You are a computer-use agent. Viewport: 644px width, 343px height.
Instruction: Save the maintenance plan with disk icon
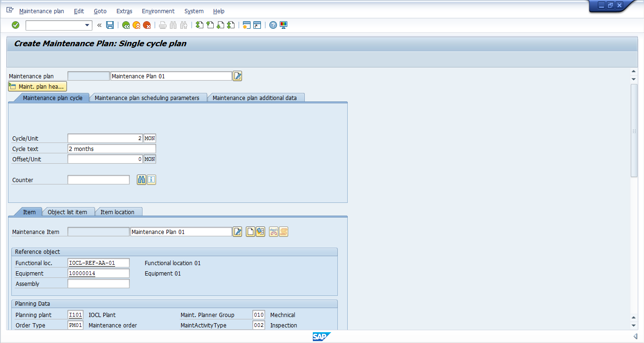[110, 25]
